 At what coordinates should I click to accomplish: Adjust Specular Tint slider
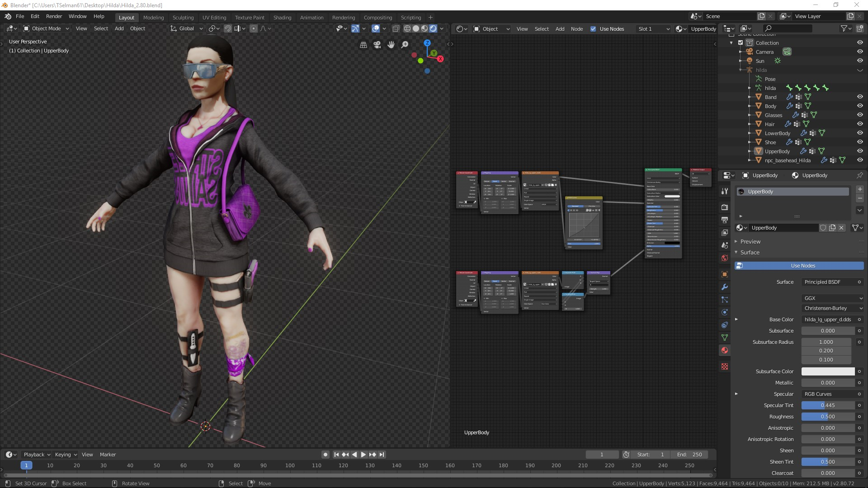[828, 405]
